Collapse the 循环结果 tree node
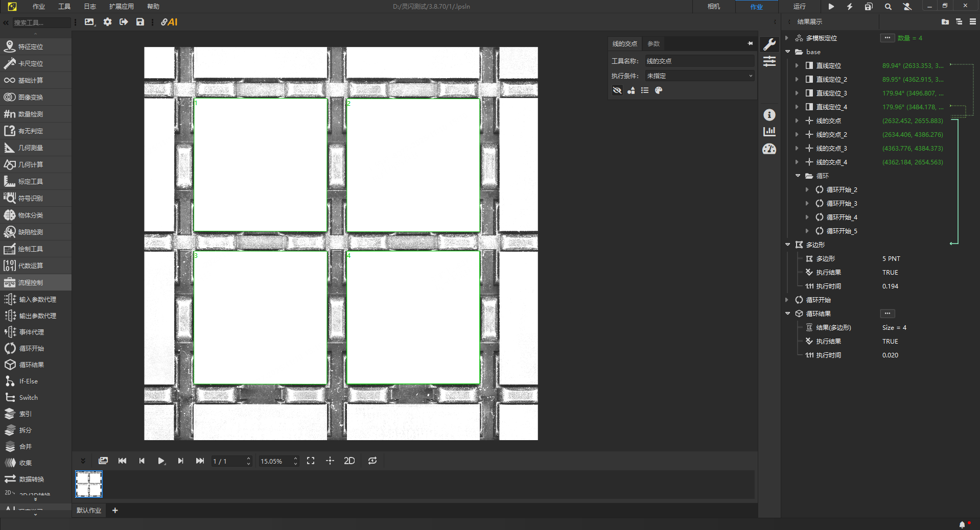980x530 pixels. [787, 314]
